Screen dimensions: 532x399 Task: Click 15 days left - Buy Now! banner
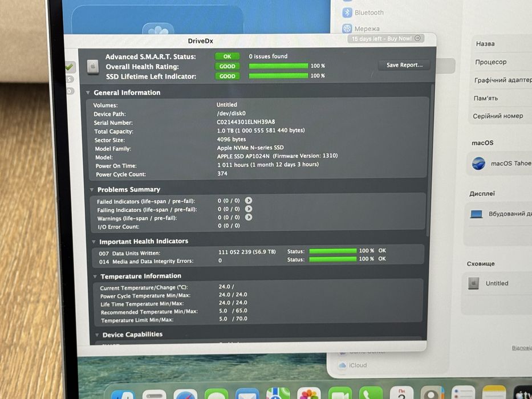click(387, 38)
